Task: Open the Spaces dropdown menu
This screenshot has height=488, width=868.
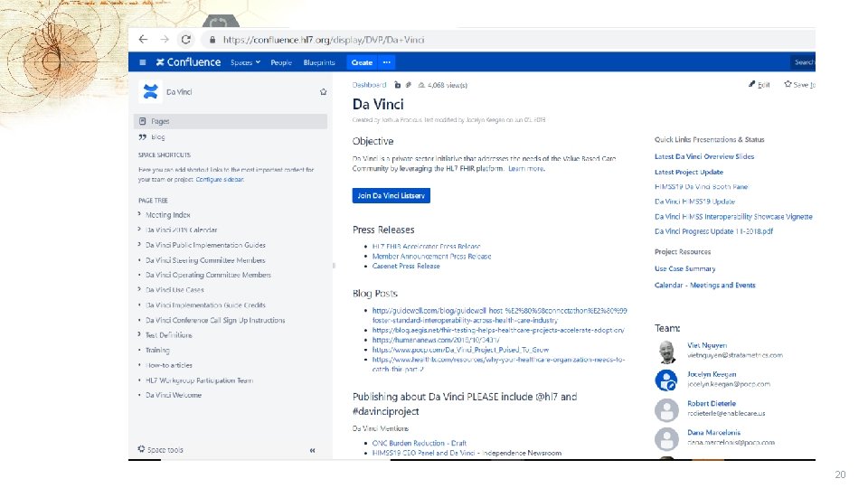Action: (245, 62)
